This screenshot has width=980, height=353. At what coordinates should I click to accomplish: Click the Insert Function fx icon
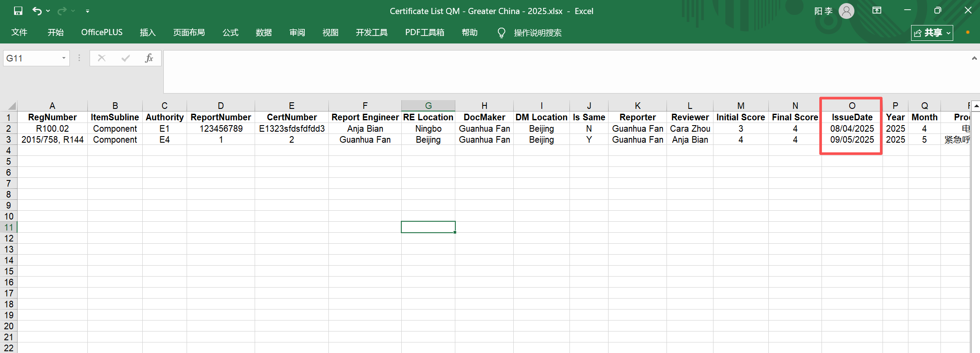point(149,58)
